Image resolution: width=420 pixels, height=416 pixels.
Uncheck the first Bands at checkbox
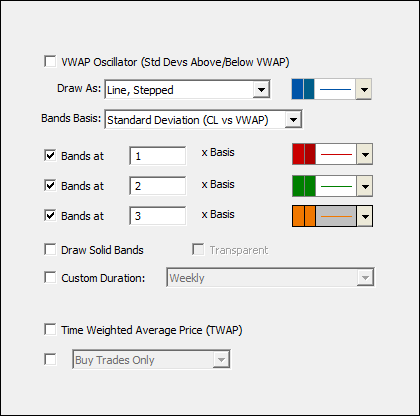pos(50,155)
